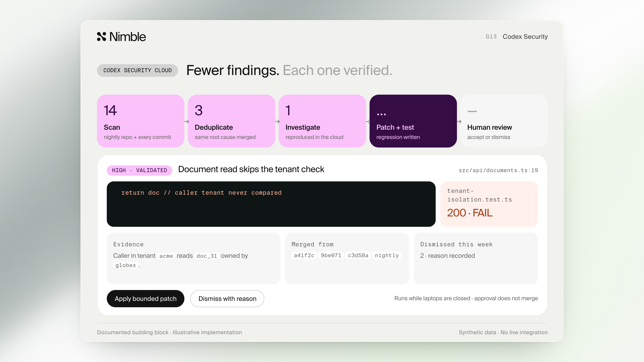Click 'accept or dismiss' caption

click(x=488, y=137)
